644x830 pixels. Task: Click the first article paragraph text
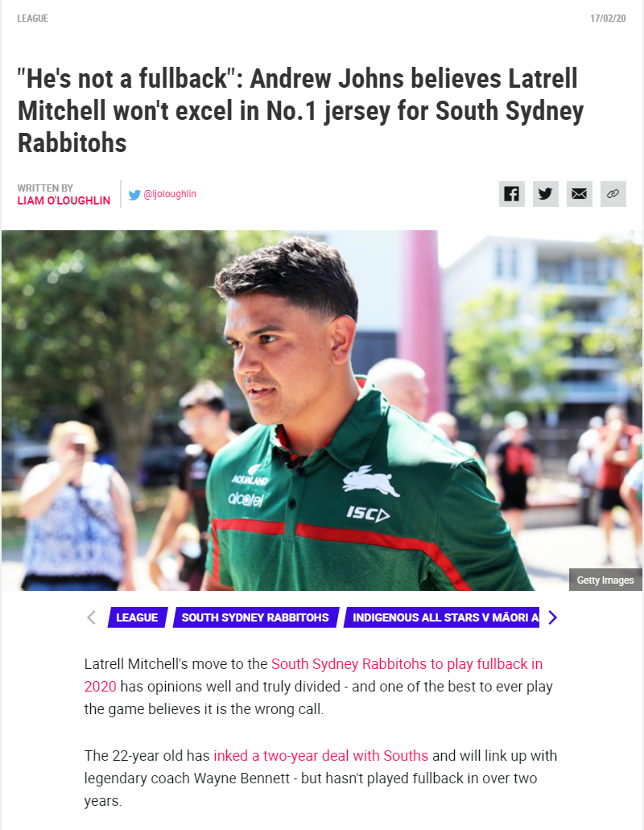coord(319,686)
